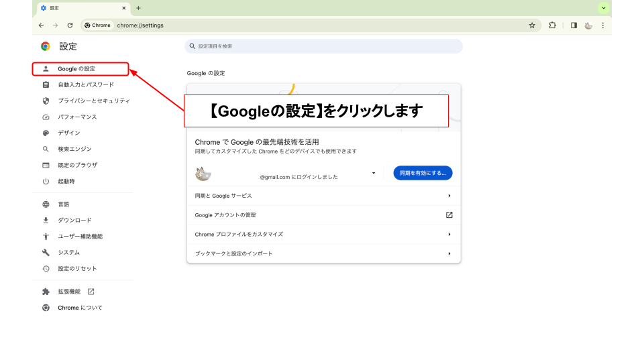Viewport: 644px width, 362px height.
Task: Open the Chrome three-dot menu
Action: [x=603, y=25]
